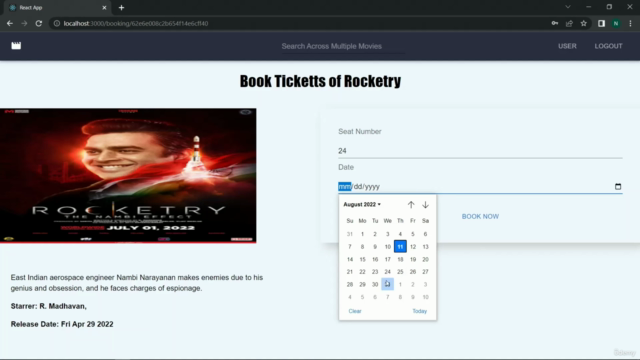Choose August 24 in the calendar
Viewport: 640px width, 360px height.
[387, 272]
